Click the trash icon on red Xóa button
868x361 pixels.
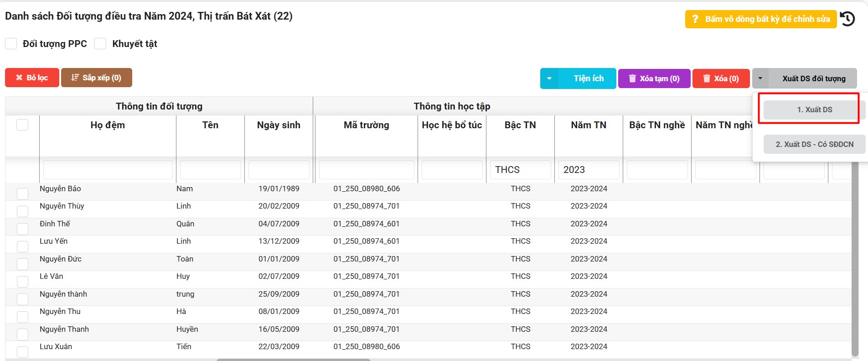point(707,78)
